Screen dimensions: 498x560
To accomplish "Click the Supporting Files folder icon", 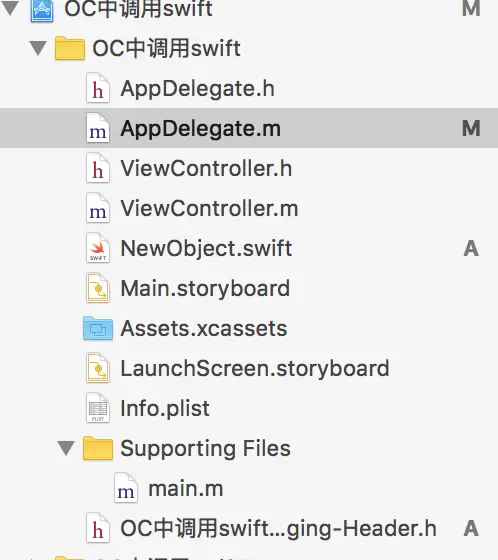I will pyautogui.click(x=98, y=448).
